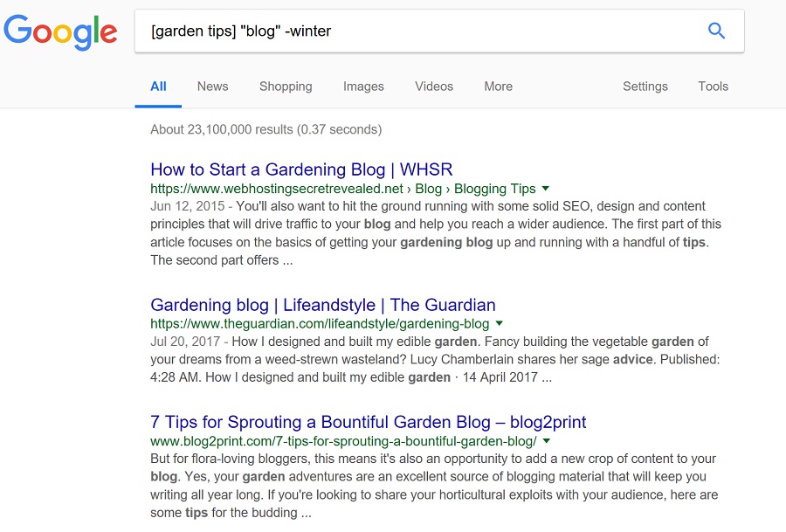Viewport: 786px width, 532px height.
Task: Click the Google logo
Action: pos(60,31)
